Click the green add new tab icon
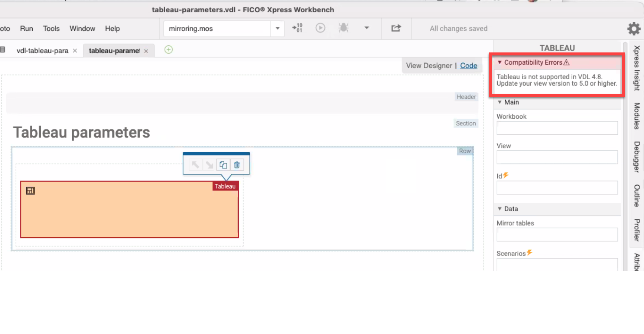Image resolution: width=644 pixels, height=334 pixels. point(169,50)
